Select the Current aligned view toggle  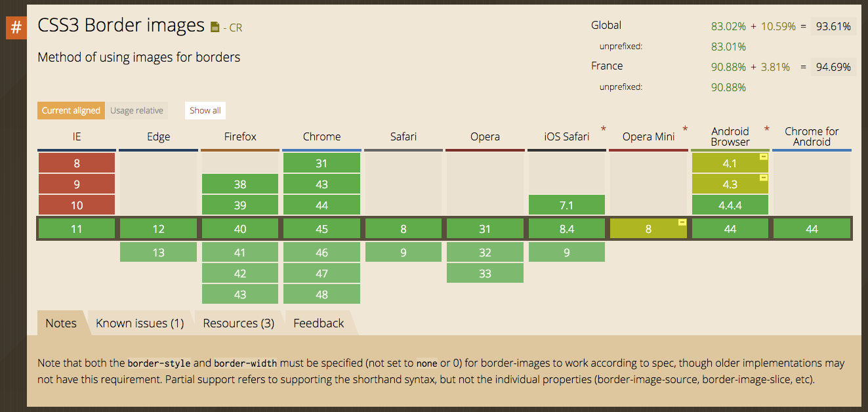pos(71,110)
